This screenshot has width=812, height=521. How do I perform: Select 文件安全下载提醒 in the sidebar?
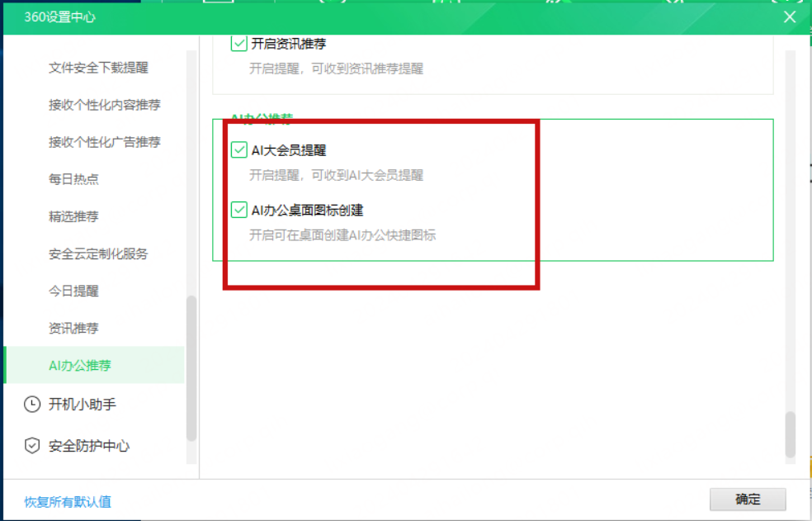[98, 68]
